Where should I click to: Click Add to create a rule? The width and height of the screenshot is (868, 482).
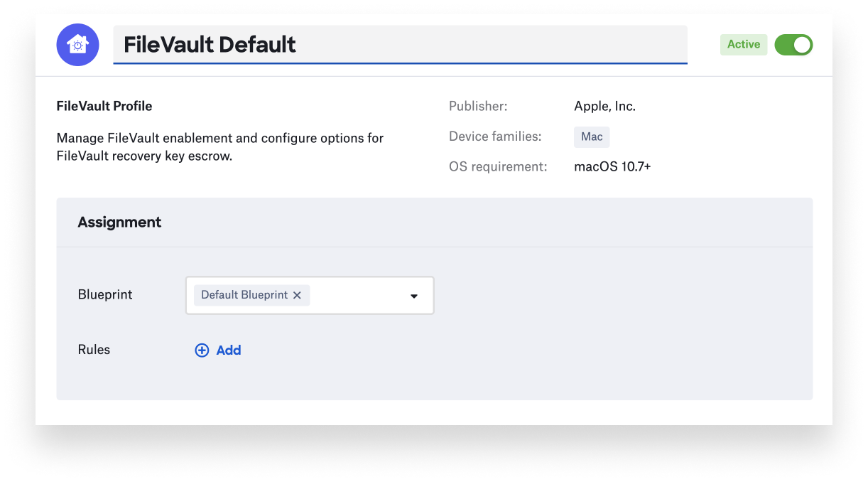pos(228,350)
